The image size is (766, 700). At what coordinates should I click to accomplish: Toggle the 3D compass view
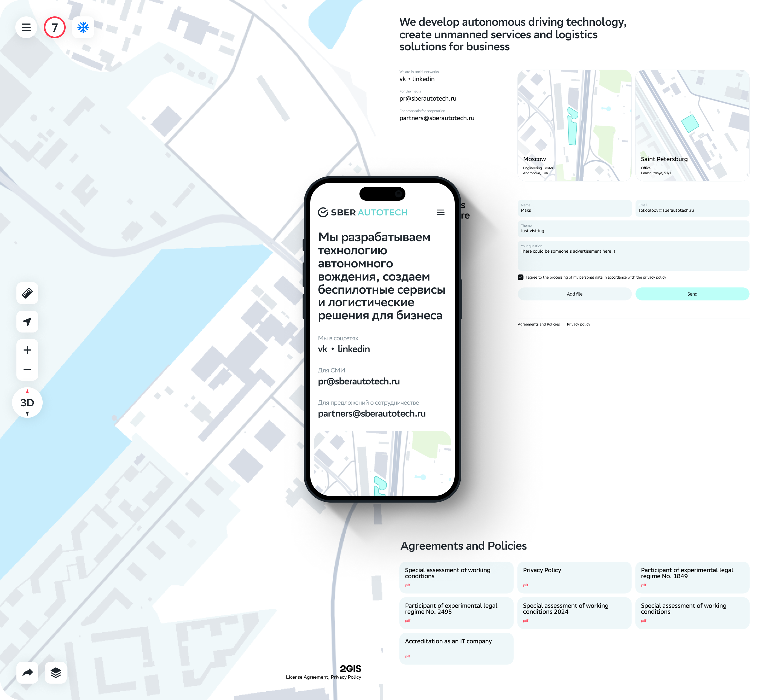click(x=27, y=402)
